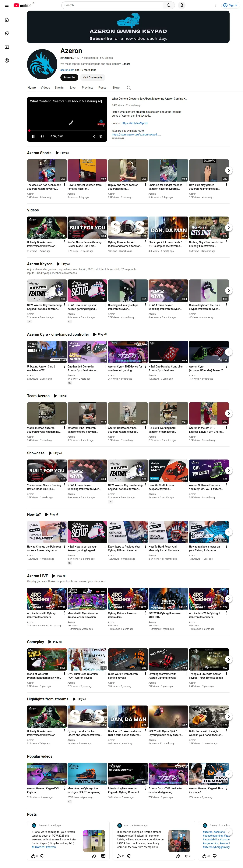Show next Azeron Shorts items
The image size is (243, 868).
pyautogui.click(x=229, y=170)
